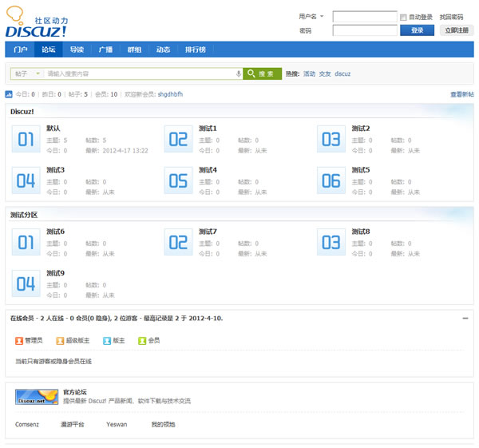Go to the 门户 nav tab
479x448 pixels.
pos(21,50)
